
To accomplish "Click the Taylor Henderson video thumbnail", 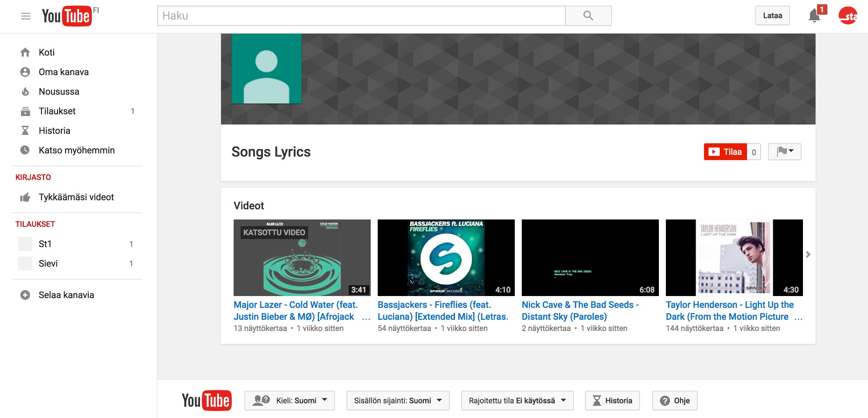I will [734, 258].
